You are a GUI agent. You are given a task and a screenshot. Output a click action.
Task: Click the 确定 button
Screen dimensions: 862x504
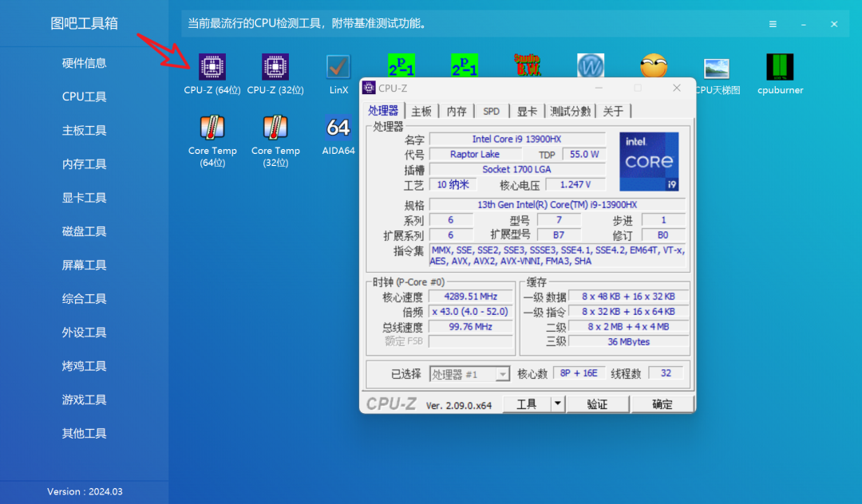coord(662,404)
